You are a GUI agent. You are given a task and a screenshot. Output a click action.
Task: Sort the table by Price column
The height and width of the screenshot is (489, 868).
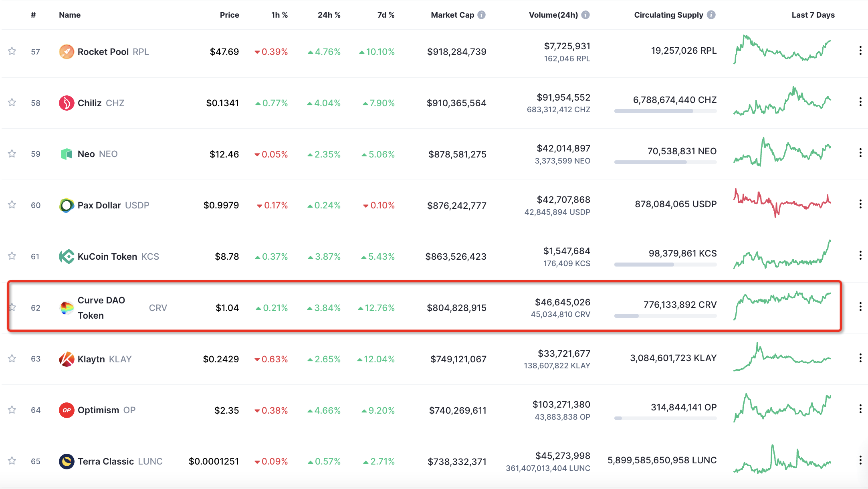229,15
